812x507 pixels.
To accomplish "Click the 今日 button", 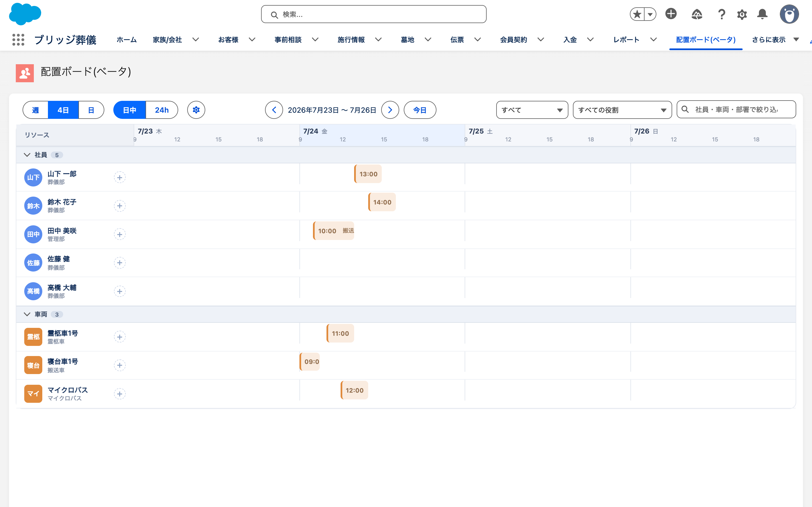I will point(420,110).
